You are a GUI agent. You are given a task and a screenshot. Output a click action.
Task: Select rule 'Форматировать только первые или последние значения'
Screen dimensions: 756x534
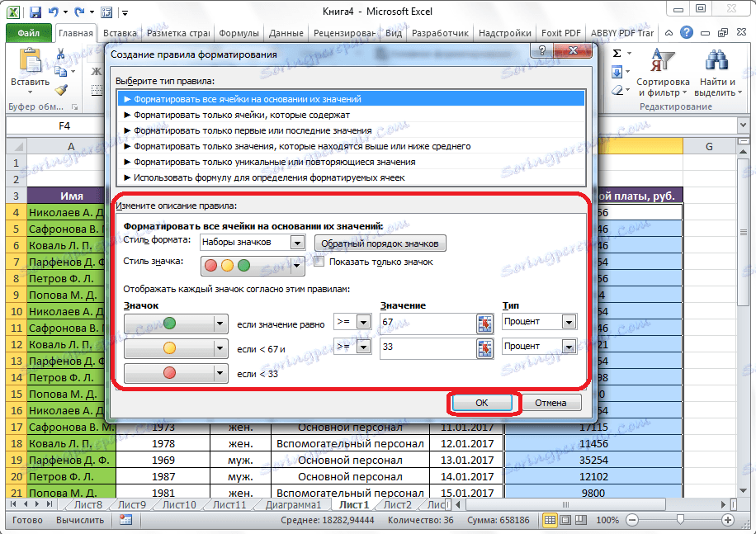click(351, 130)
